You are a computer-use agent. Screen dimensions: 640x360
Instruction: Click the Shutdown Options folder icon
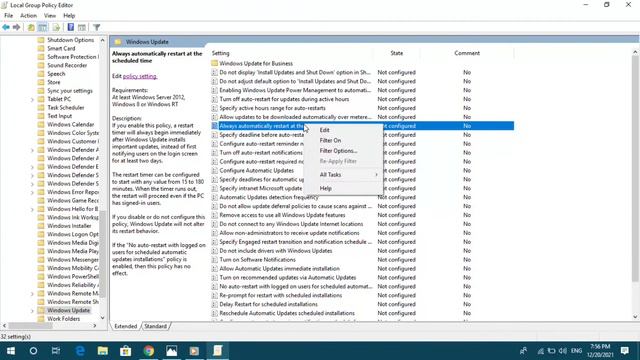click(41, 40)
